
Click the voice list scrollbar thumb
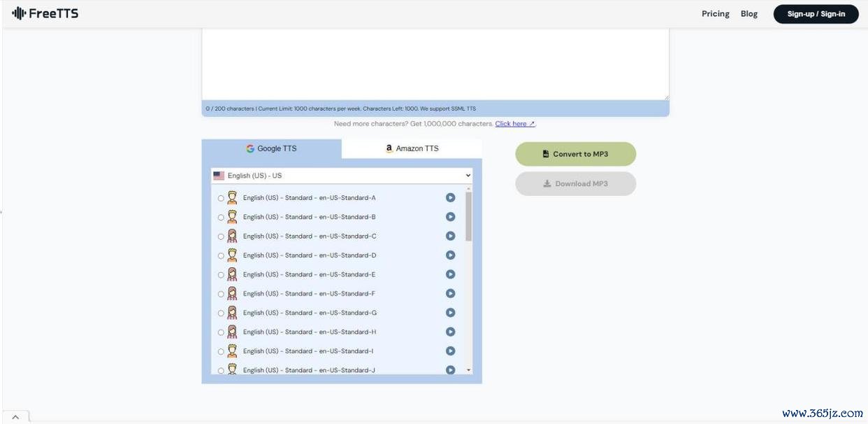468,215
